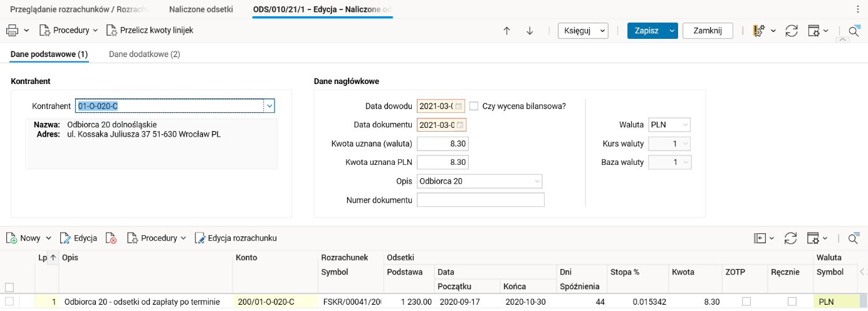Expand the Zapisz split-button arrow
Viewport: 868px width, 311px height.
(672, 31)
